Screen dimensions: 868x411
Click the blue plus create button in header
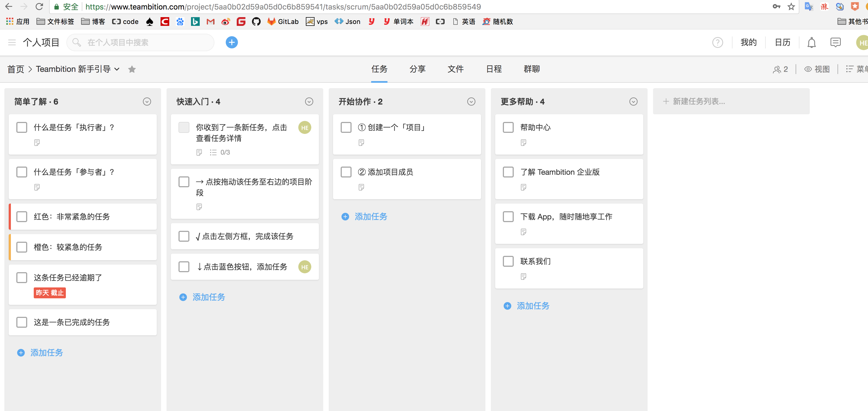(x=232, y=42)
